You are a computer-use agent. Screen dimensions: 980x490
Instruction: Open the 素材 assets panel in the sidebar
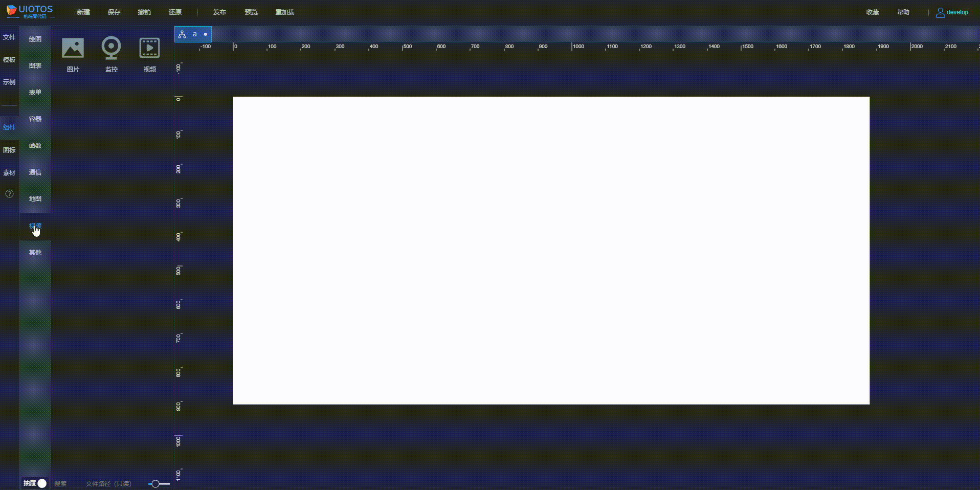(9, 172)
